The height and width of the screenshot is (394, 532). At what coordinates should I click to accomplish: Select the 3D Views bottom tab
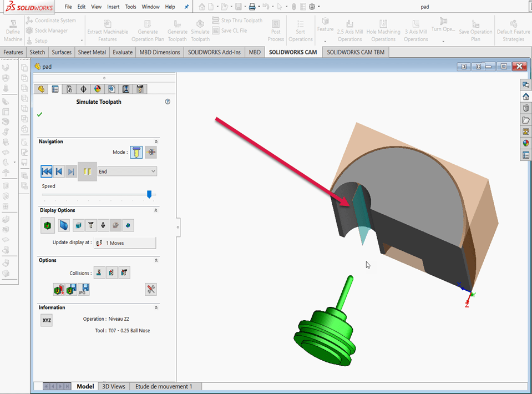114,386
